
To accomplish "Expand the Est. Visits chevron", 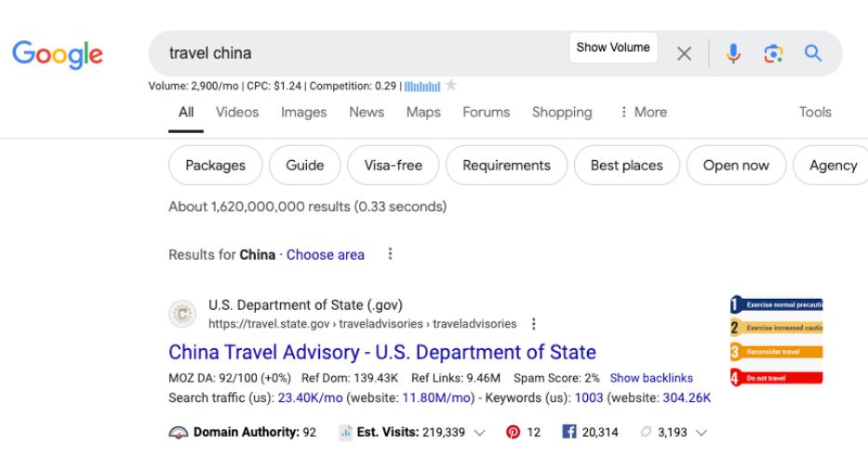I will click(x=480, y=432).
